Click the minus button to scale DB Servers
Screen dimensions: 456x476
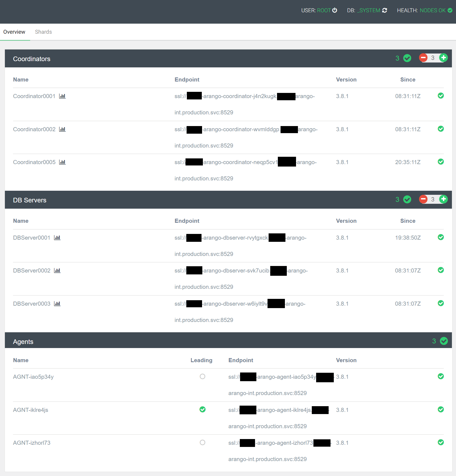coord(423,199)
